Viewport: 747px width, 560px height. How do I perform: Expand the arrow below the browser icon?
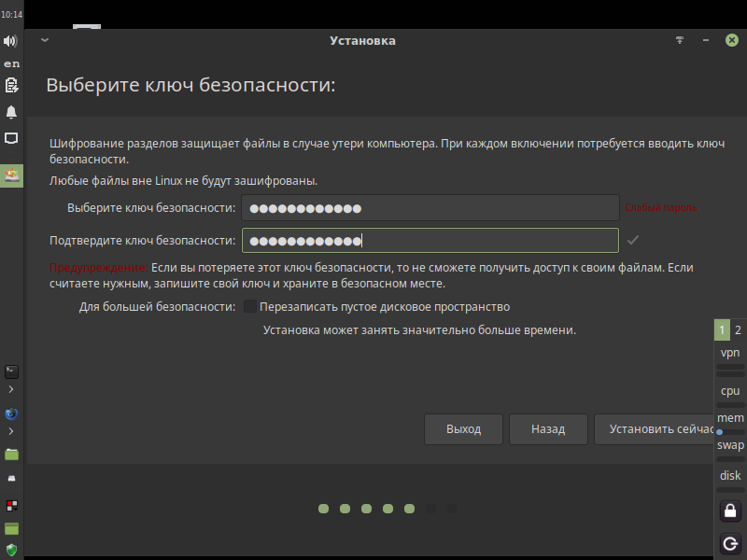click(x=11, y=431)
